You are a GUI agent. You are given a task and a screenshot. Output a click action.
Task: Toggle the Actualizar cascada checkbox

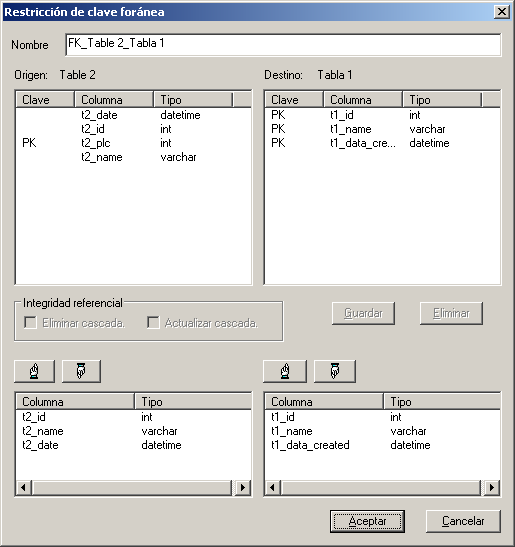pos(153,323)
